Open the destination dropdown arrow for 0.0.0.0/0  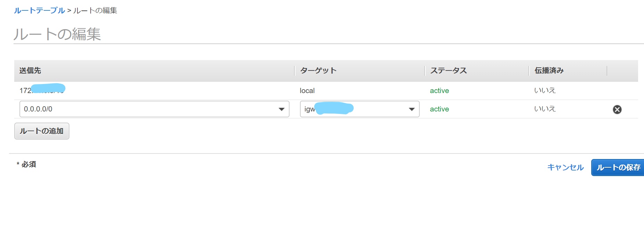pyautogui.click(x=282, y=109)
